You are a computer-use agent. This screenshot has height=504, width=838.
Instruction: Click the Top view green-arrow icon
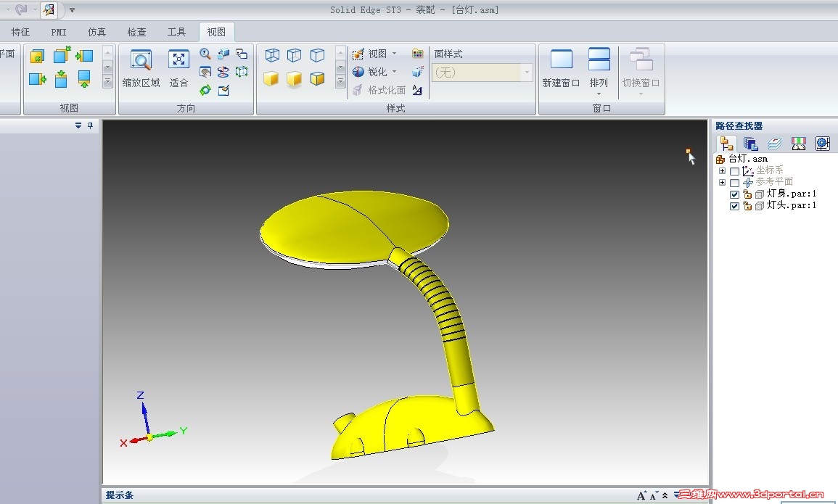tap(62, 80)
